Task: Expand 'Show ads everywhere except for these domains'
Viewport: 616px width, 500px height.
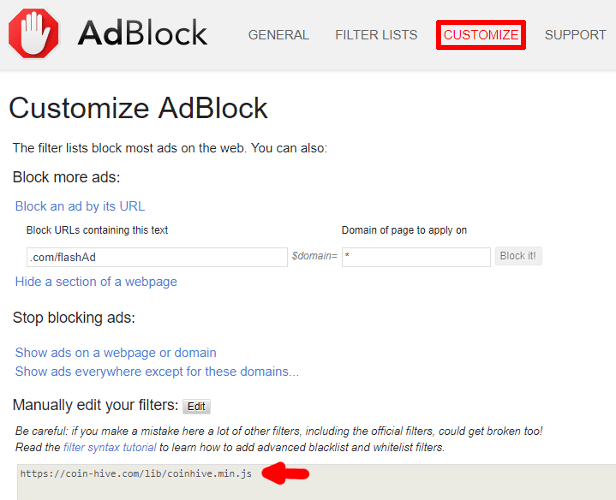Action: pos(157,372)
